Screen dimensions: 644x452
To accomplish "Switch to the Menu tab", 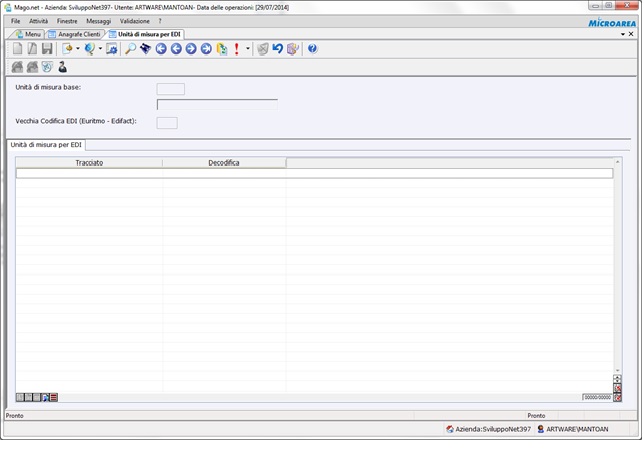I will tap(29, 34).
